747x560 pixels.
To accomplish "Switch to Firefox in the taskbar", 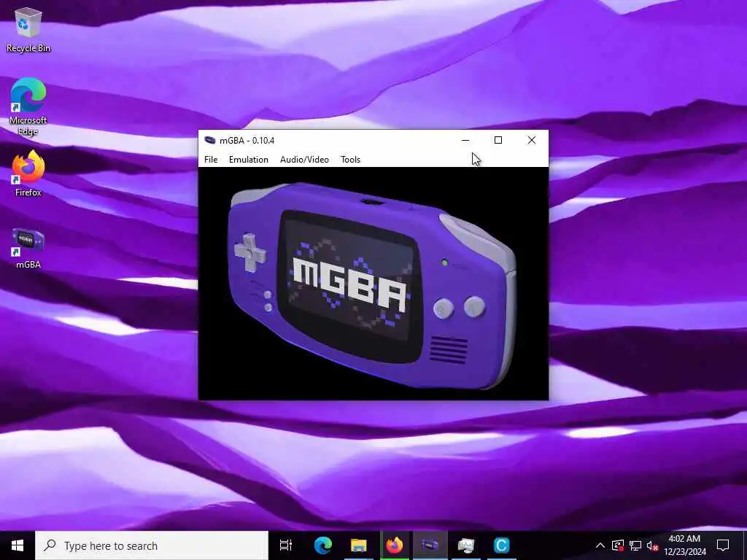I will 395,545.
